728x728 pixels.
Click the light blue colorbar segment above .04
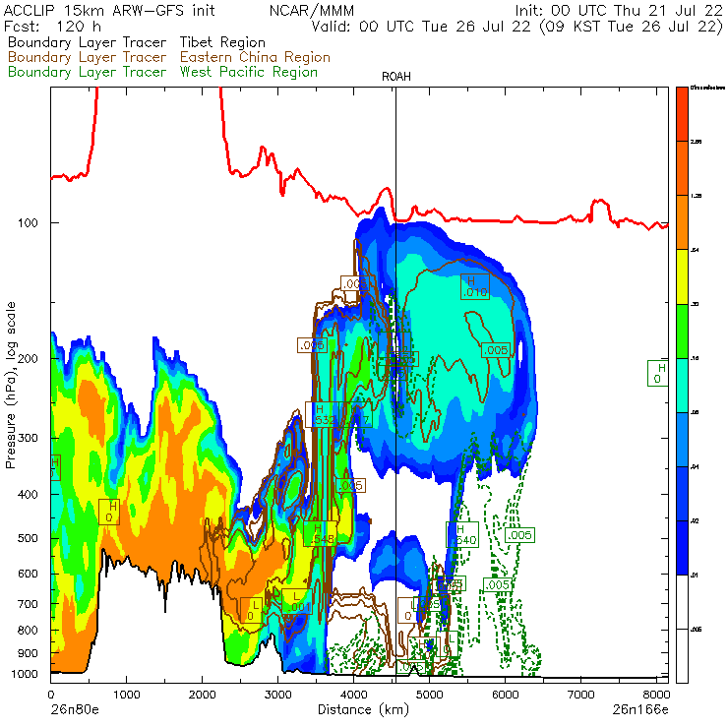click(x=682, y=440)
